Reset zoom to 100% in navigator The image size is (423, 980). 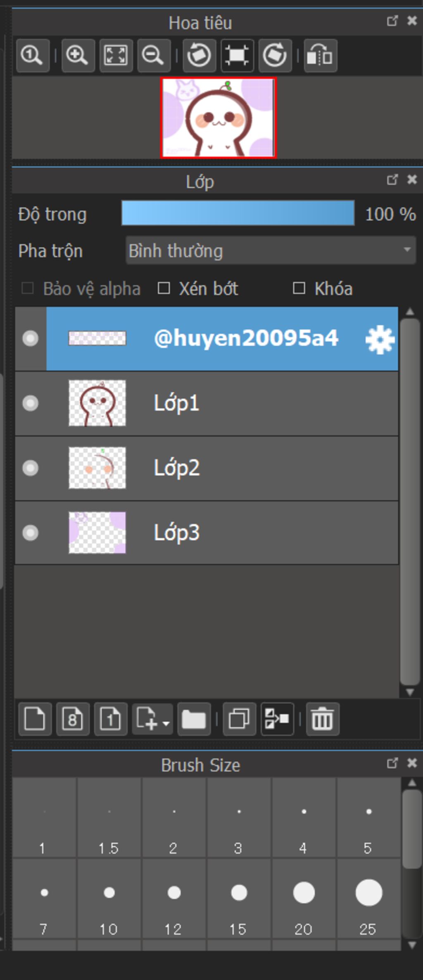pos(33,56)
